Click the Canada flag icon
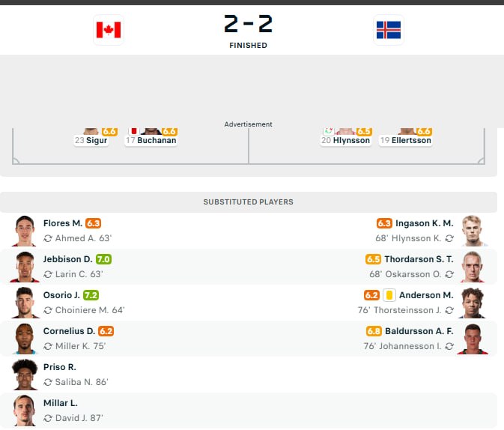The width and height of the screenshot is (504, 430). (108, 30)
